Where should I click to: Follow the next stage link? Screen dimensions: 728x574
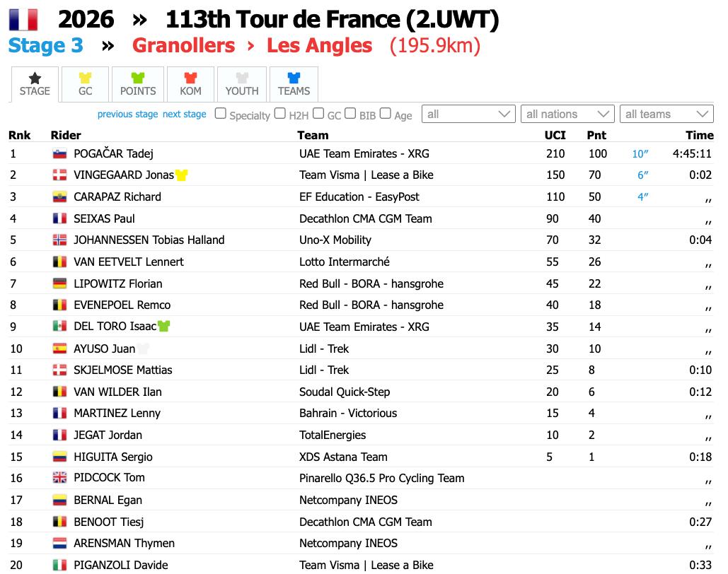click(x=185, y=114)
